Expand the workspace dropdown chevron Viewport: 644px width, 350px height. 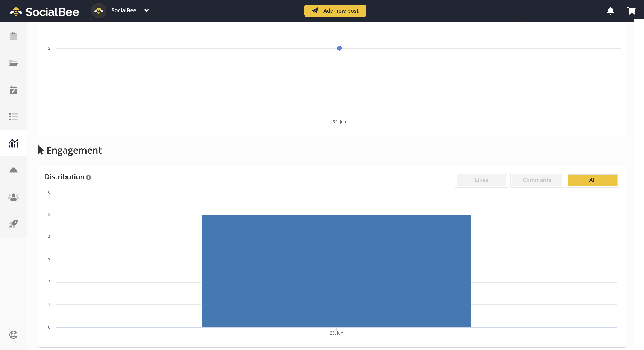click(x=146, y=11)
